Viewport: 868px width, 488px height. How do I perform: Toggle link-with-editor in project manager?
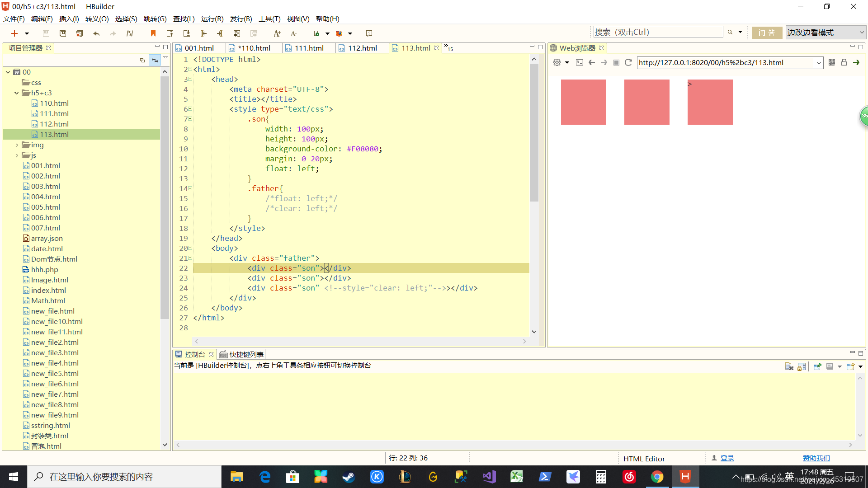tap(155, 60)
